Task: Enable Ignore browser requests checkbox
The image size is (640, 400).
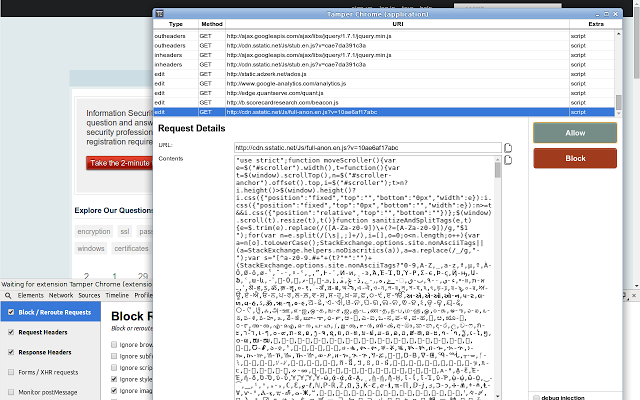Action: [x=114, y=344]
